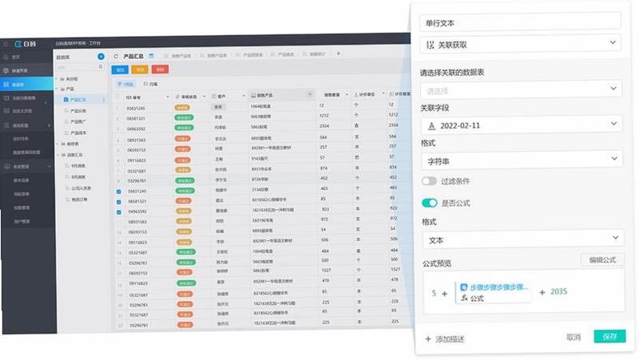
Task: Open the 关联获取 field type dropdown
Action: pyautogui.click(x=521, y=44)
